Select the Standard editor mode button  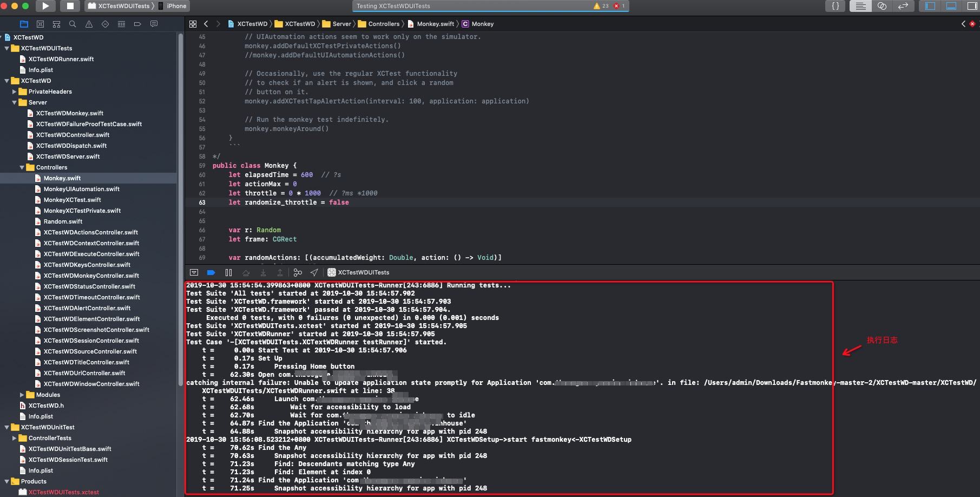(860, 6)
